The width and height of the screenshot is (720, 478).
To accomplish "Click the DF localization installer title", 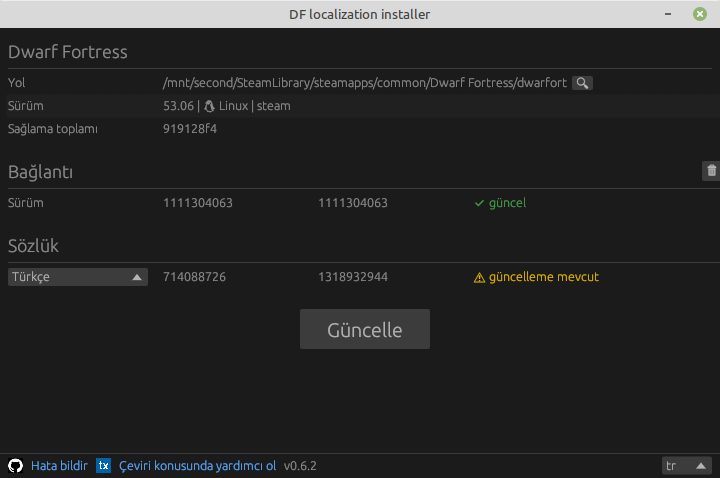I will (x=359, y=14).
